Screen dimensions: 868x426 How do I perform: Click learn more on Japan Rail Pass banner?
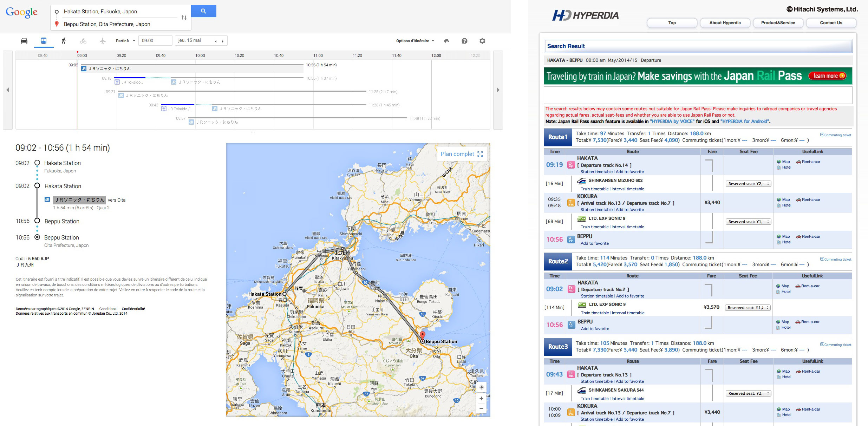pos(827,76)
